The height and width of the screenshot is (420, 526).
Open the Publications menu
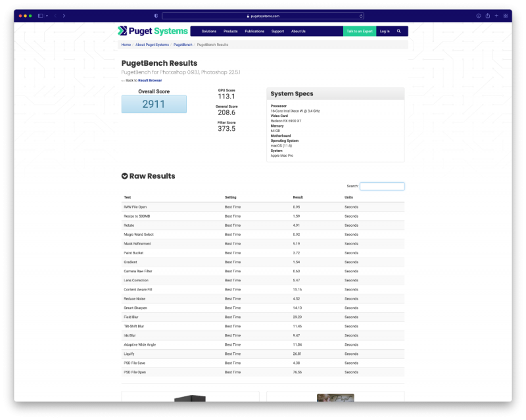[254, 31]
